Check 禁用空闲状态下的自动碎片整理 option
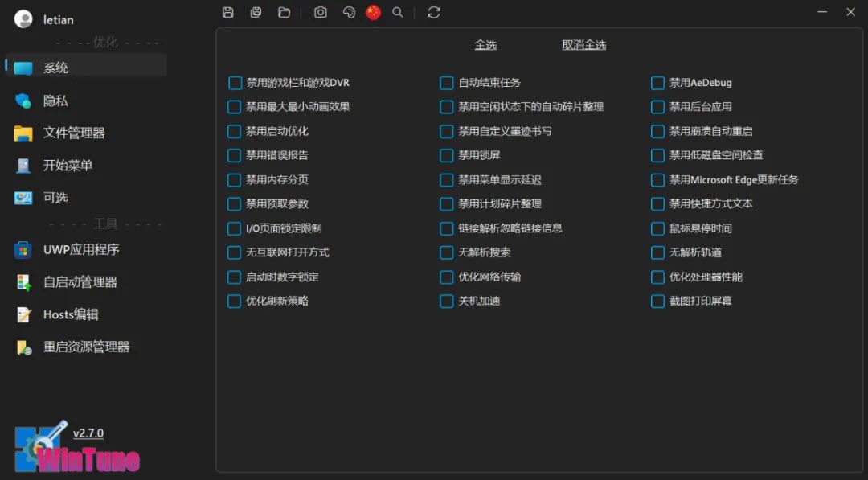 tap(446, 107)
